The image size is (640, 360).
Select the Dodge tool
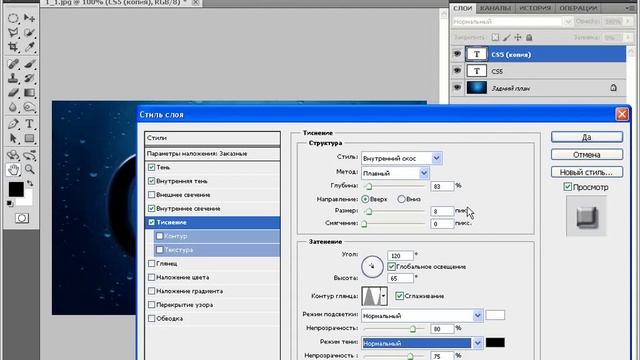[x=29, y=107]
